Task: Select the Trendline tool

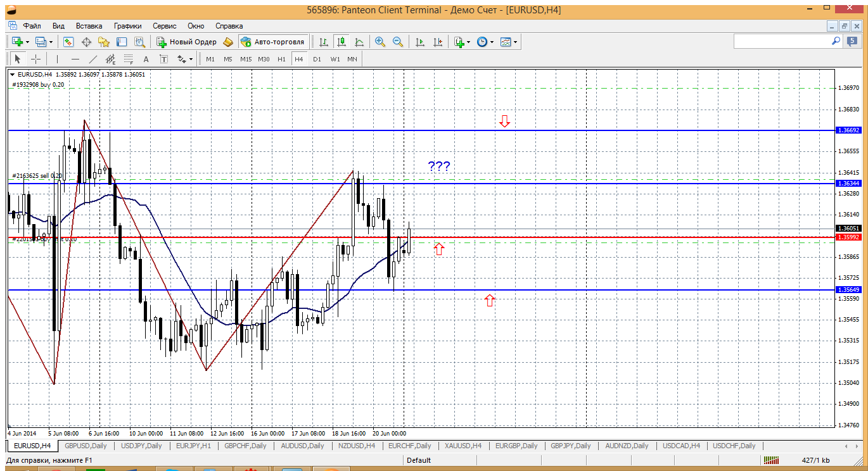Action: 93,59
